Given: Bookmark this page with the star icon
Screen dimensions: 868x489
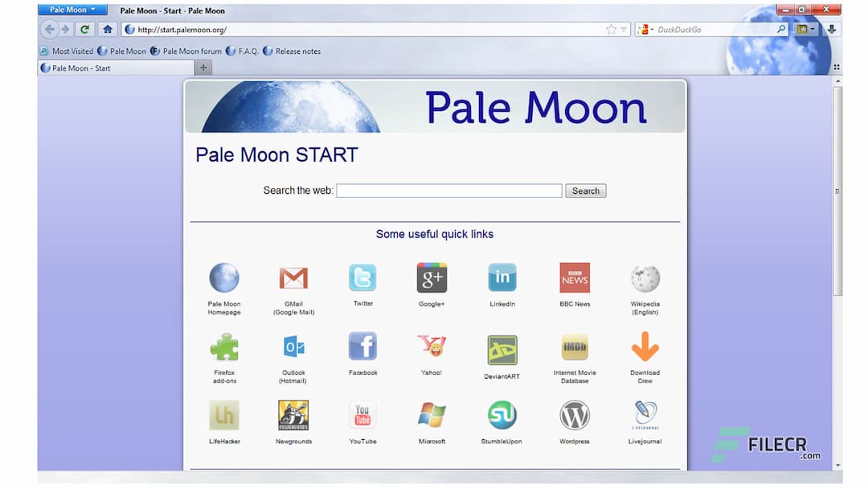Looking at the screenshot, I should click(x=611, y=28).
